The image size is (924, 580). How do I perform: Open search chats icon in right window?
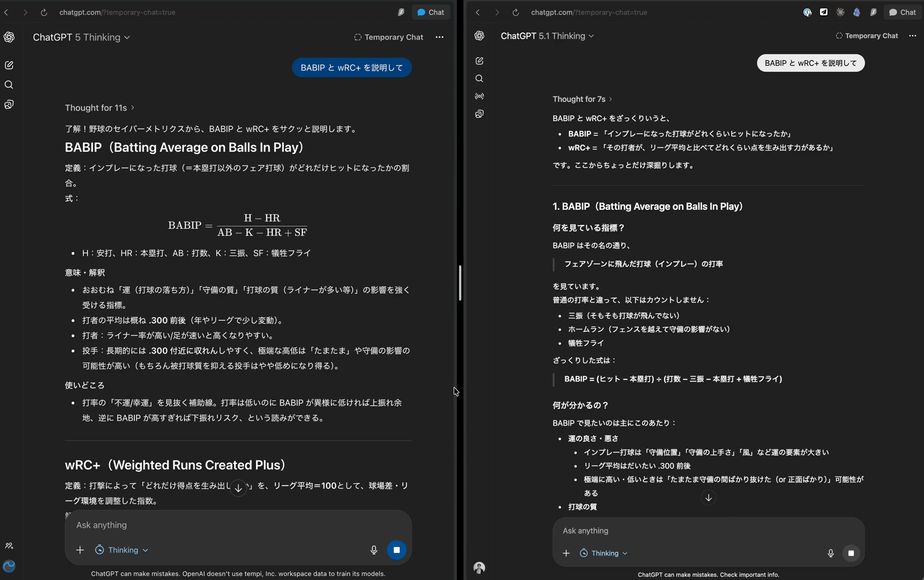point(479,79)
